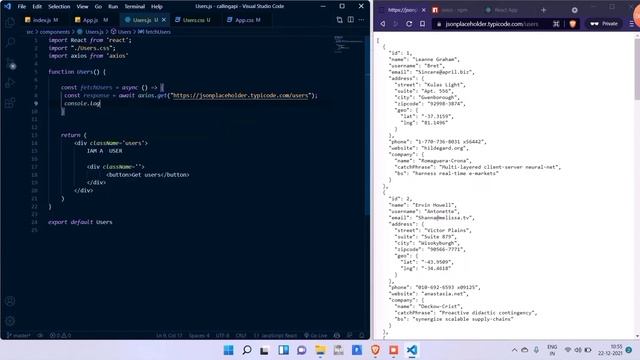640x360 pixels.
Task: Open the Brave browser main menu
Action: pos(631,24)
